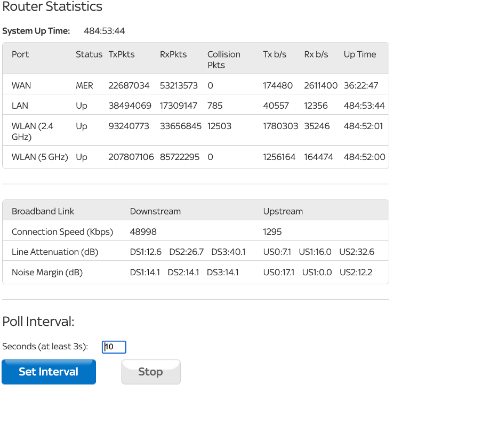The image size is (482, 448).
Task: Click the System Up Time value
Action: [x=104, y=31]
